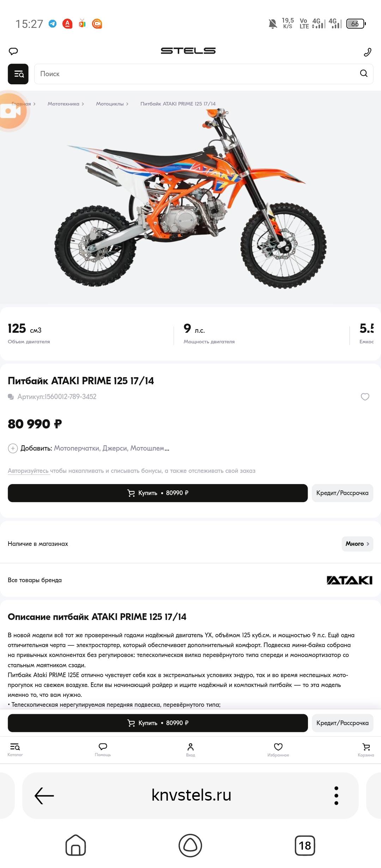Switch to Избранное tab in bottom bar
Viewport: 381px width, 868px height.
pyautogui.click(x=278, y=749)
